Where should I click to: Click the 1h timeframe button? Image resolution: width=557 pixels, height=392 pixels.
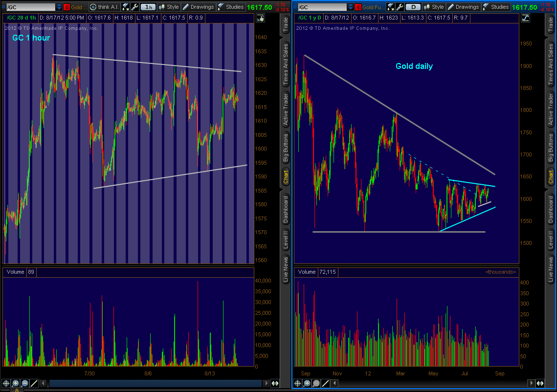coord(147,7)
